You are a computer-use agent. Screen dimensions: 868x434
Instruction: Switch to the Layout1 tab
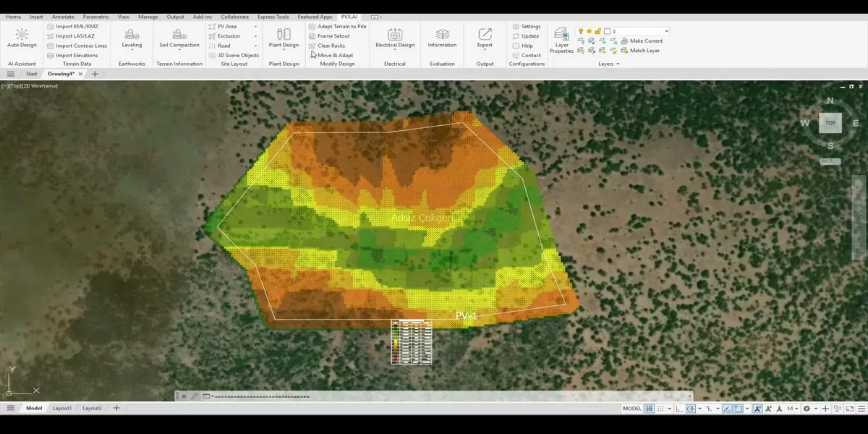tap(62, 408)
